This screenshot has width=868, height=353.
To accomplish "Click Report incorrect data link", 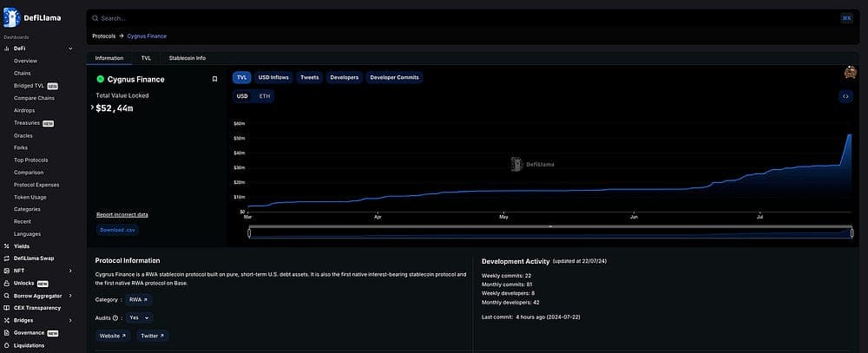I will click(x=122, y=215).
